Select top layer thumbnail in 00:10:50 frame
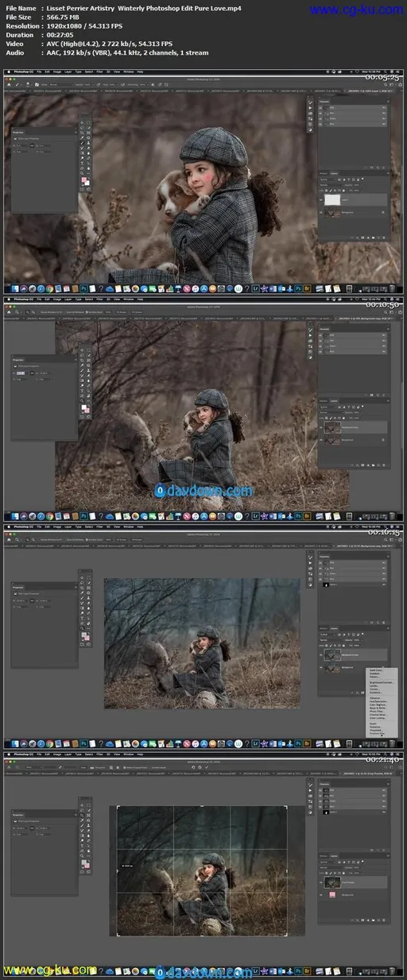 332,427
